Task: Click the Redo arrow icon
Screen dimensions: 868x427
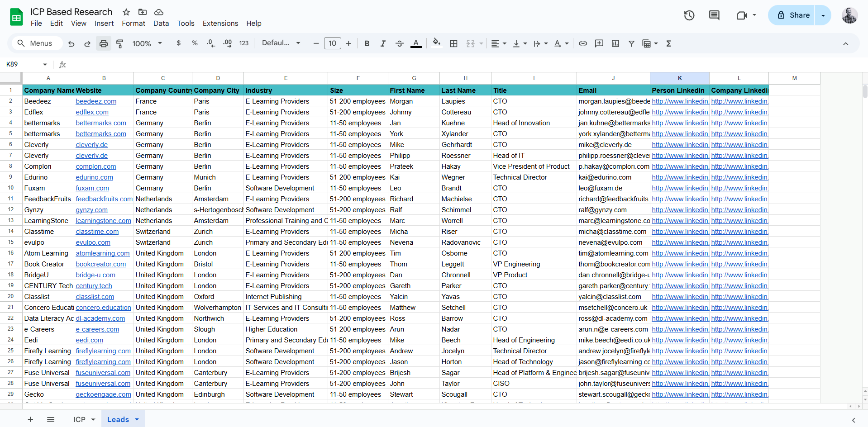Action: click(87, 43)
